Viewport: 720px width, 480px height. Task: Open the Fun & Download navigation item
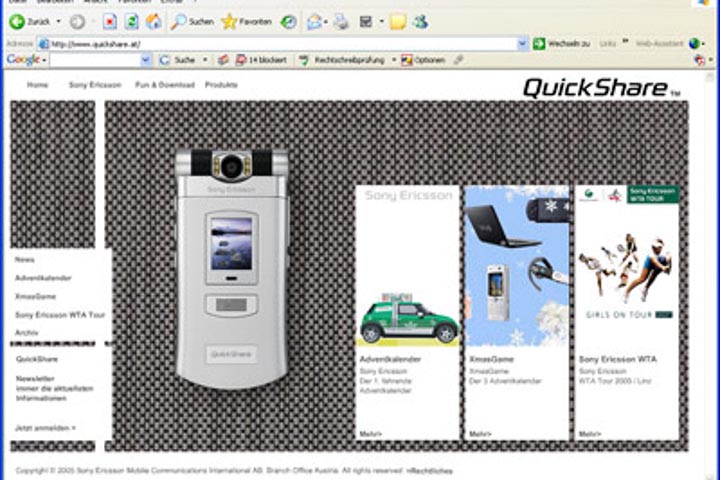[165, 85]
